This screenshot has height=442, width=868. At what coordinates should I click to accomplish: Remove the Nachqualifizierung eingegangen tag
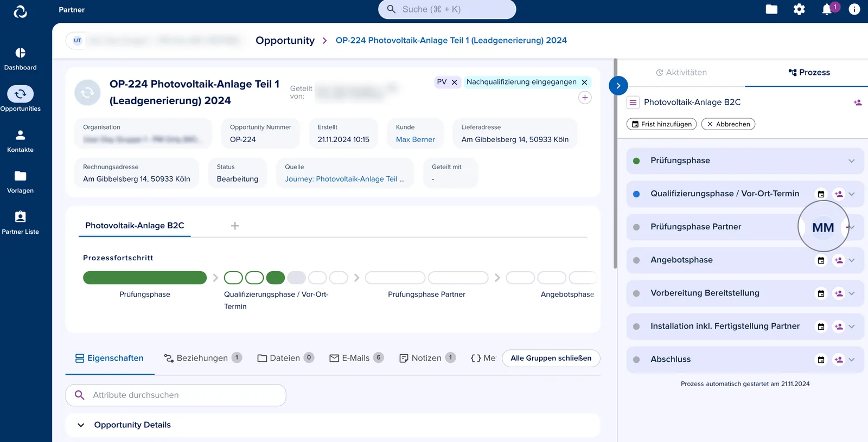click(584, 82)
